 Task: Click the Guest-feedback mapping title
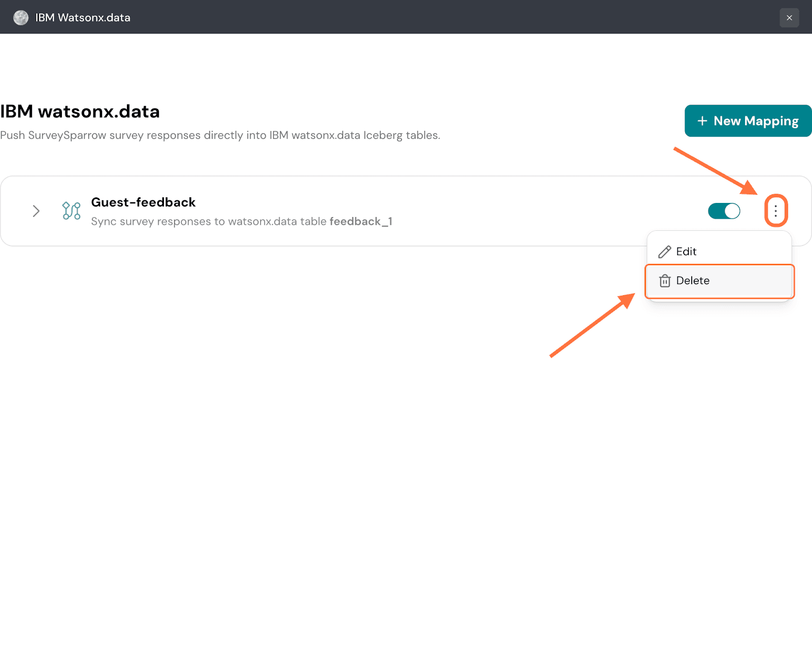[x=143, y=202]
